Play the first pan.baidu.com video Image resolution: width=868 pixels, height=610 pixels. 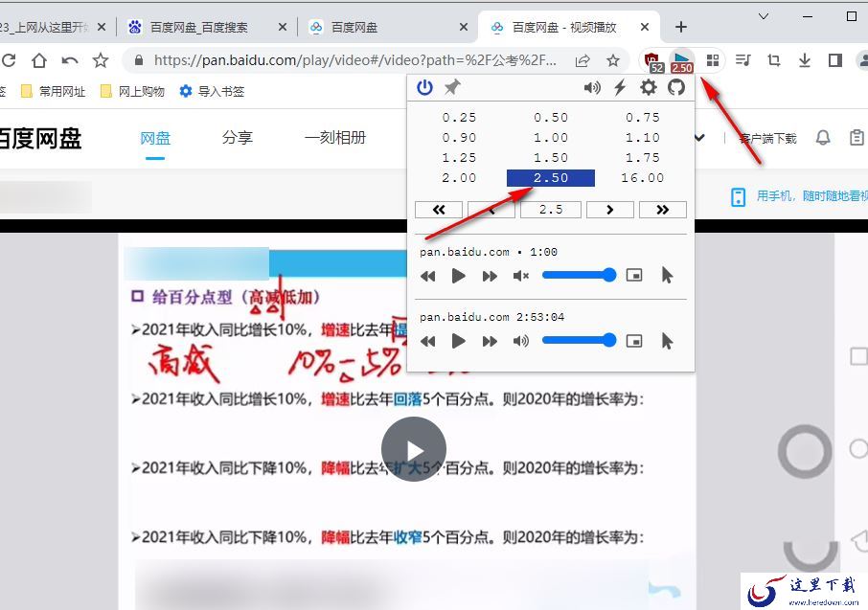(x=458, y=276)
